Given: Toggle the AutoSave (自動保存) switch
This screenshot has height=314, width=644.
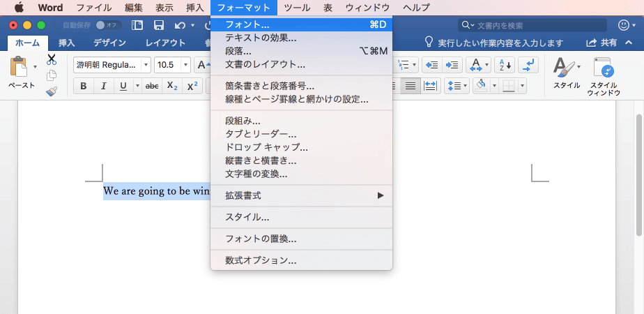Looking at the screenshot, I should (x=109, y=25).
